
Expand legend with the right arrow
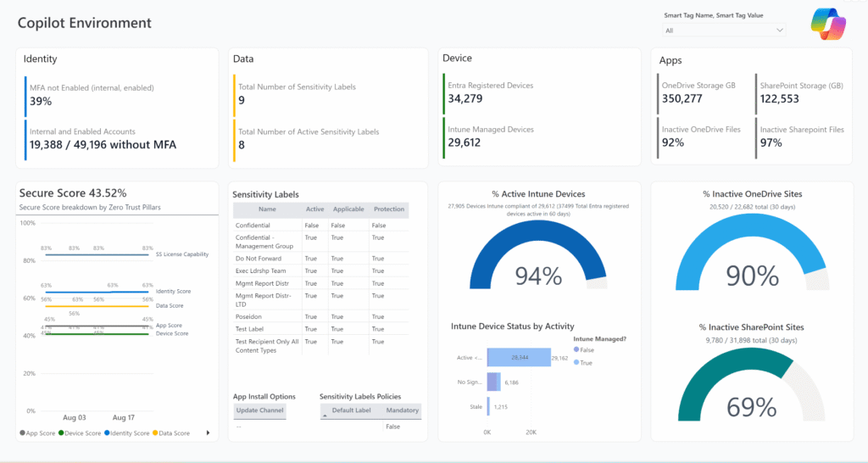[209, 433]
